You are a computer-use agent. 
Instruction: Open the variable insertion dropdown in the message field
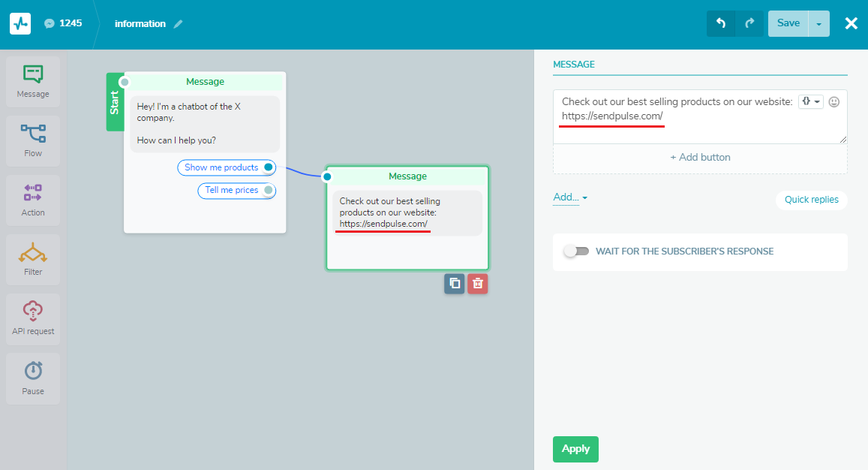810,101
